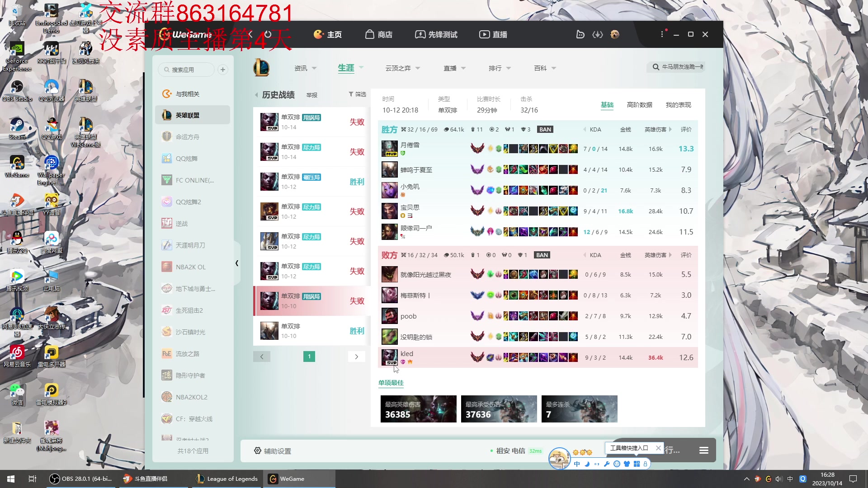Open the download manager icon in the top bar
The width and height of the screenshot is (868, 488).
click(598, 34)
